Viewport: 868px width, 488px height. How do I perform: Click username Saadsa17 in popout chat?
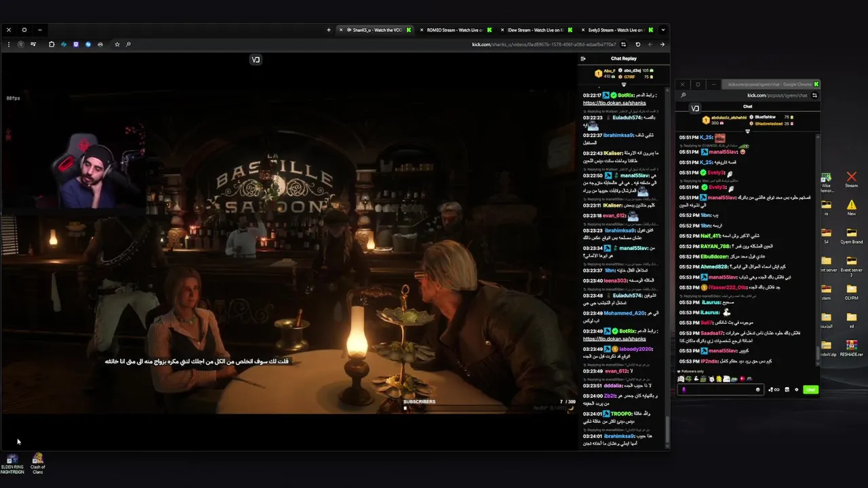pyautogui.click(x=713, y=333)
